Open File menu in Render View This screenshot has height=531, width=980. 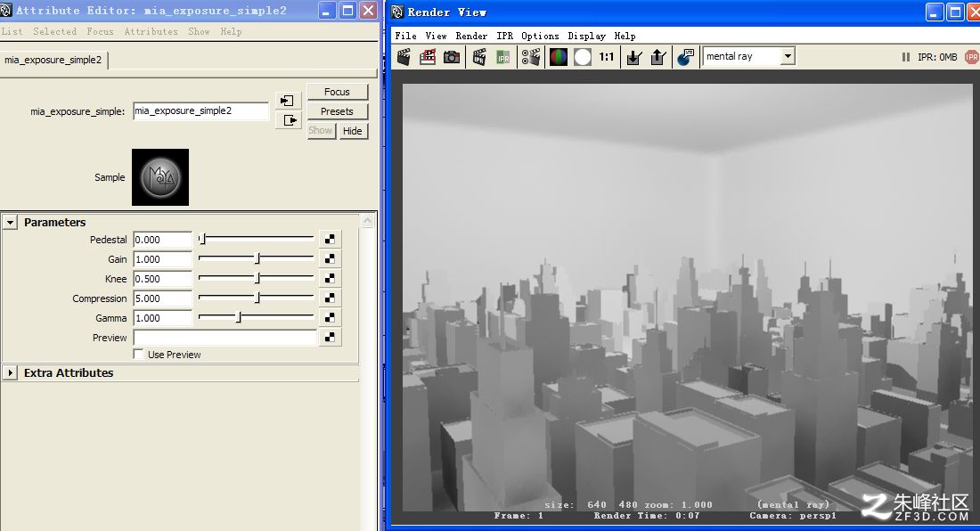(405, 36)
